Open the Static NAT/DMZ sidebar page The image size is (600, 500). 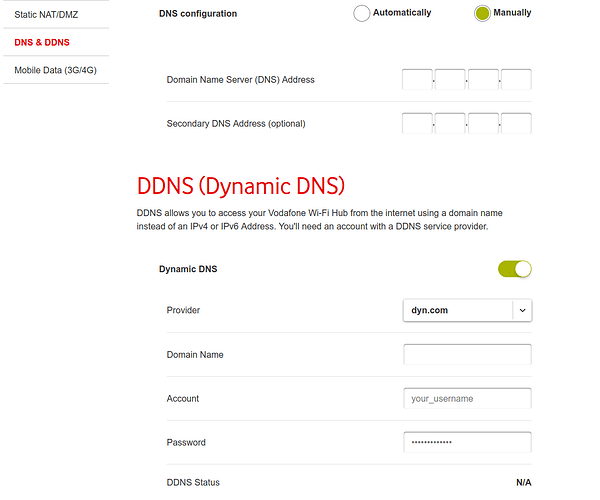coord(45,15)
